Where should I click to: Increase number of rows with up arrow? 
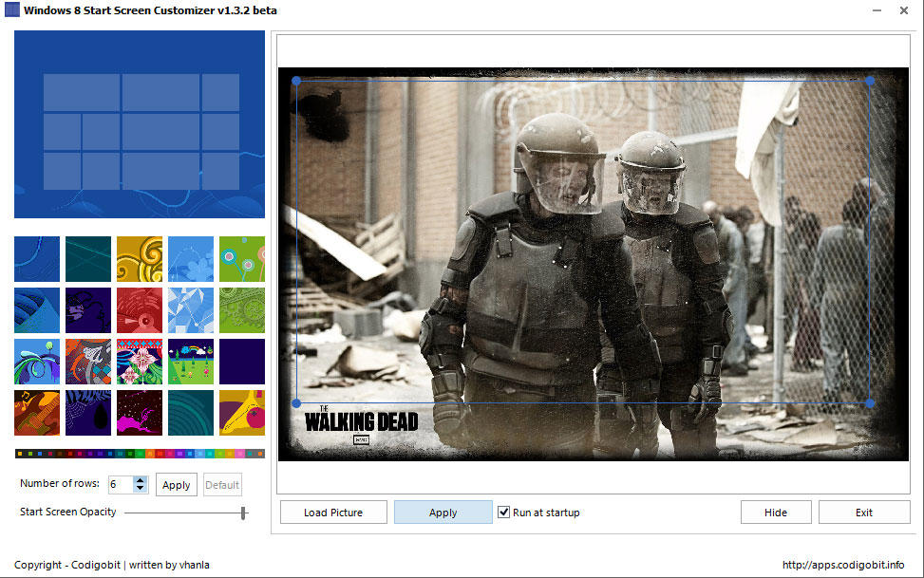click(x=140, y=480)
